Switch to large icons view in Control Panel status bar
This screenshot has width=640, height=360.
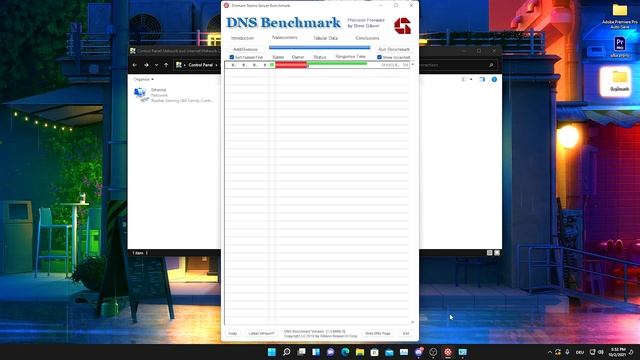497,253
